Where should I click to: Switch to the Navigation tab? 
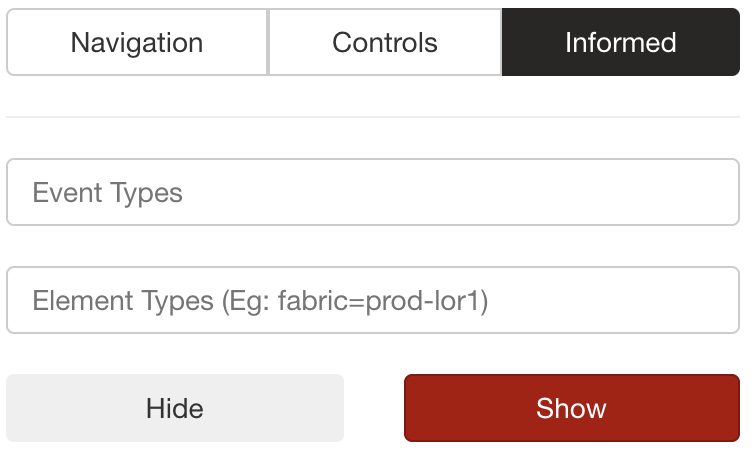click(x=137, y=43)
